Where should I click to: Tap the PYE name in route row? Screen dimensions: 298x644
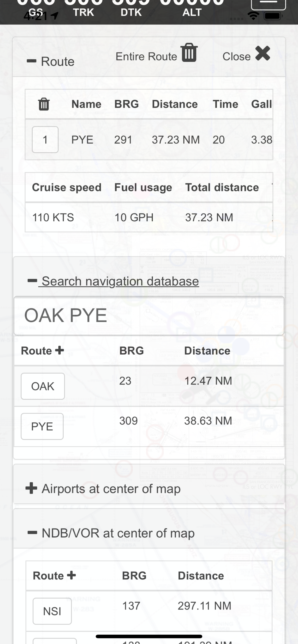point(82,139)
